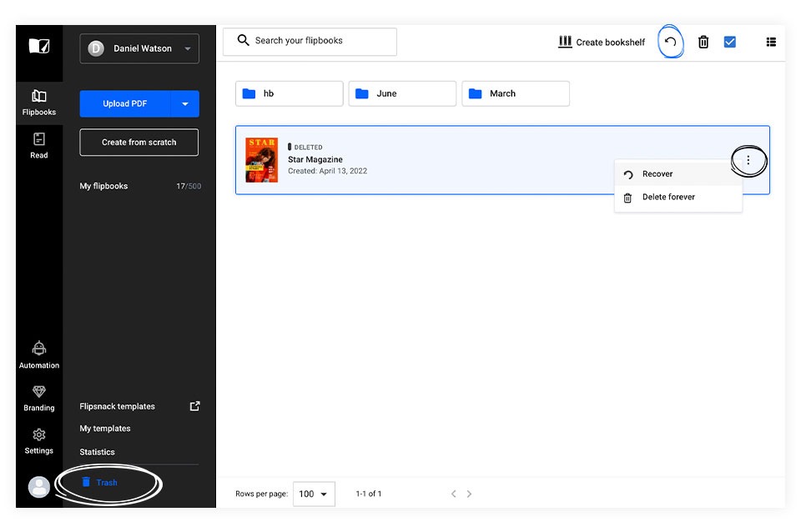Viewport: 801px width, 532px height.
Task: Click the 1-1 of 1 page count
Action: [368, 494]
